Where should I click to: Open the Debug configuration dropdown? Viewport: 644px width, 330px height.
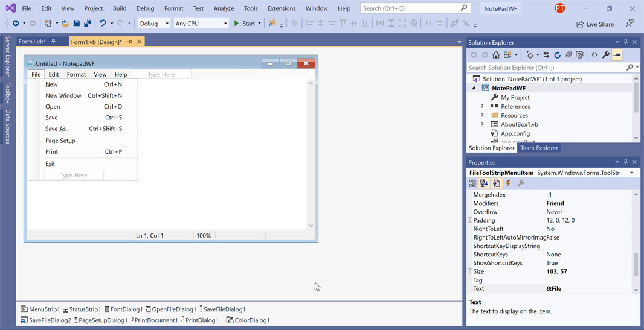coord(154,24)
